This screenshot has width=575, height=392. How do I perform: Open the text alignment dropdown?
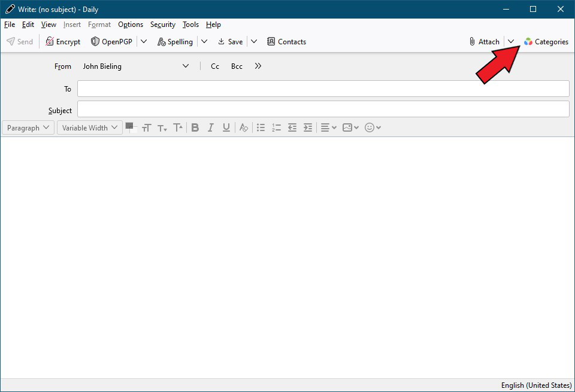click(328, 127)
